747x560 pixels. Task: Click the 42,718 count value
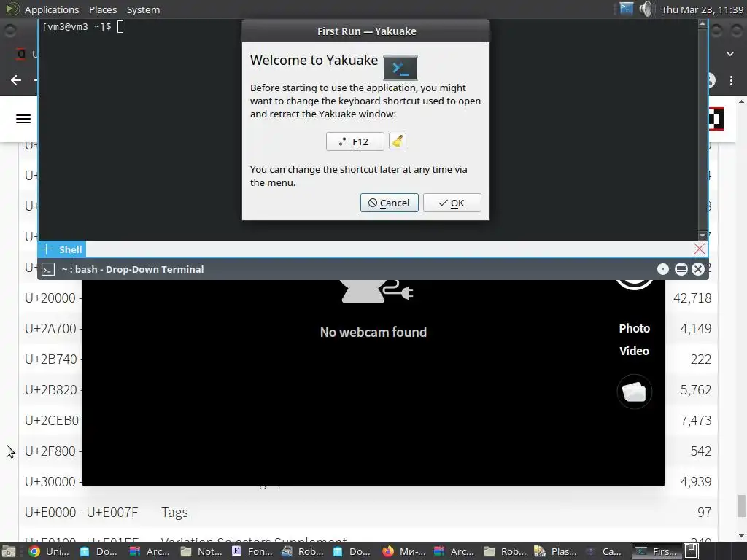click(x=692, y=298)
